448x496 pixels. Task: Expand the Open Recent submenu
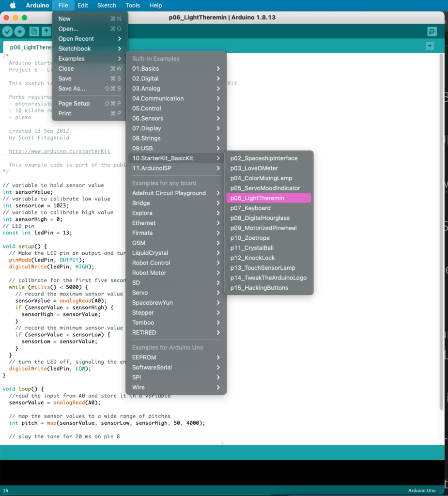tap(90, 39)
